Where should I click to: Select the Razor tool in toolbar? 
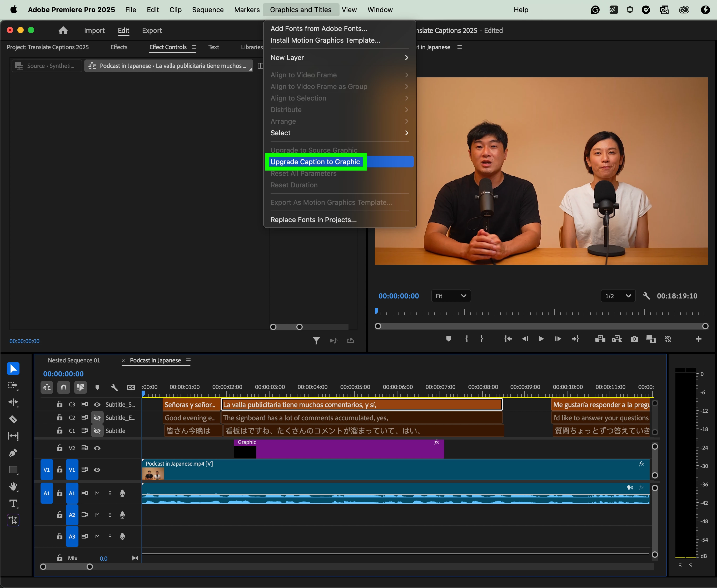(x=13, y=419)
